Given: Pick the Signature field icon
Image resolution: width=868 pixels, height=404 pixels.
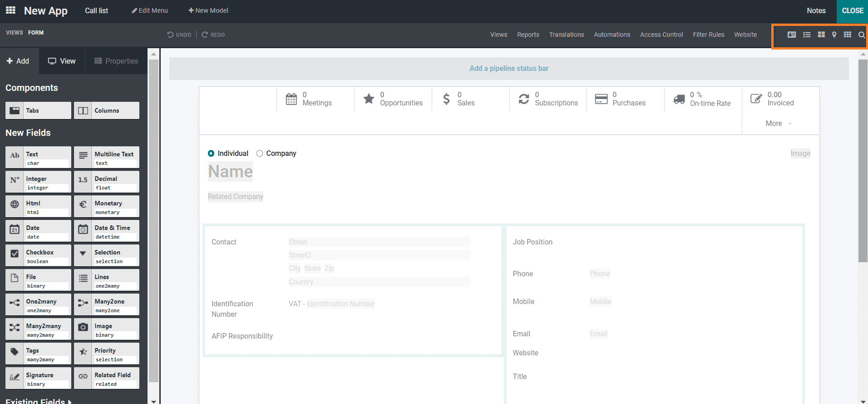Looking at the screenshot, I should 15,376.
